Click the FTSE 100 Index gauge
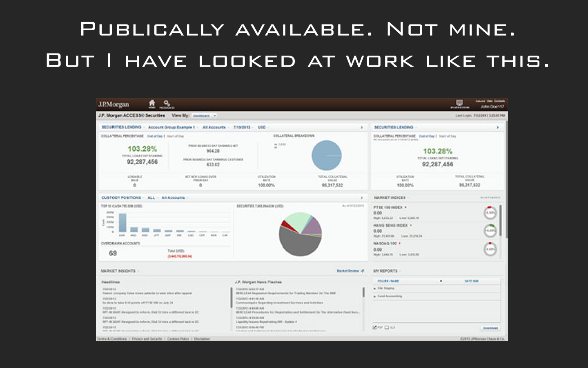588x368 pixels. pyautogui.click(x=490, y=213)
